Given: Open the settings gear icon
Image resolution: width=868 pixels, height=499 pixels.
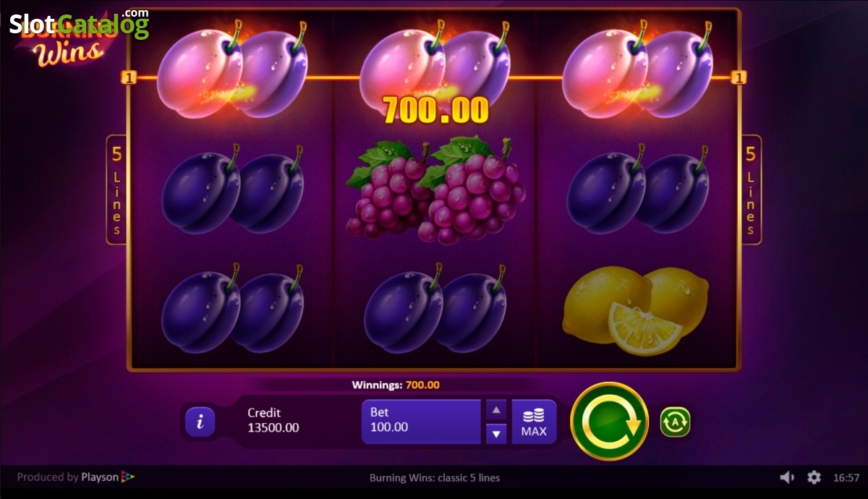Looking at the screenshot, I should [814, 477].
